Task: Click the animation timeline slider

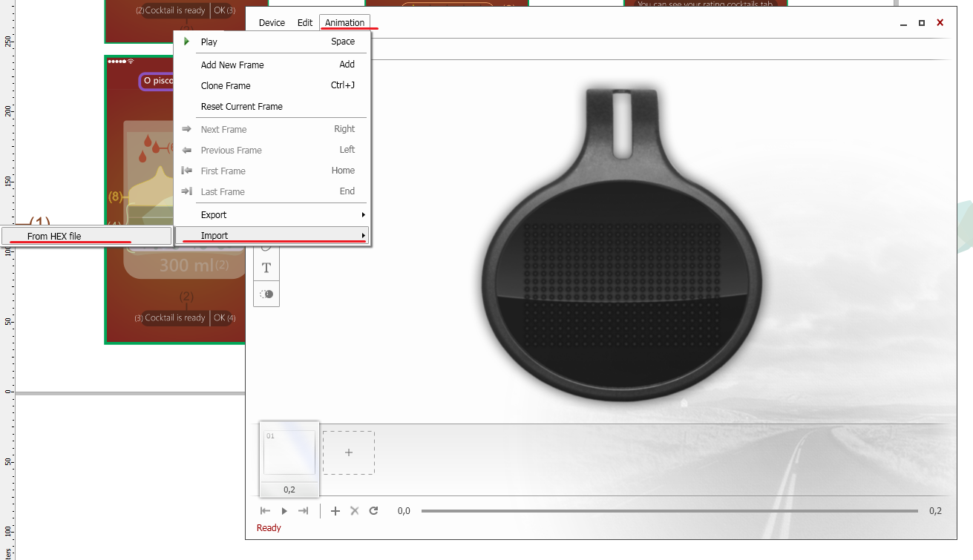Action: 668,511
